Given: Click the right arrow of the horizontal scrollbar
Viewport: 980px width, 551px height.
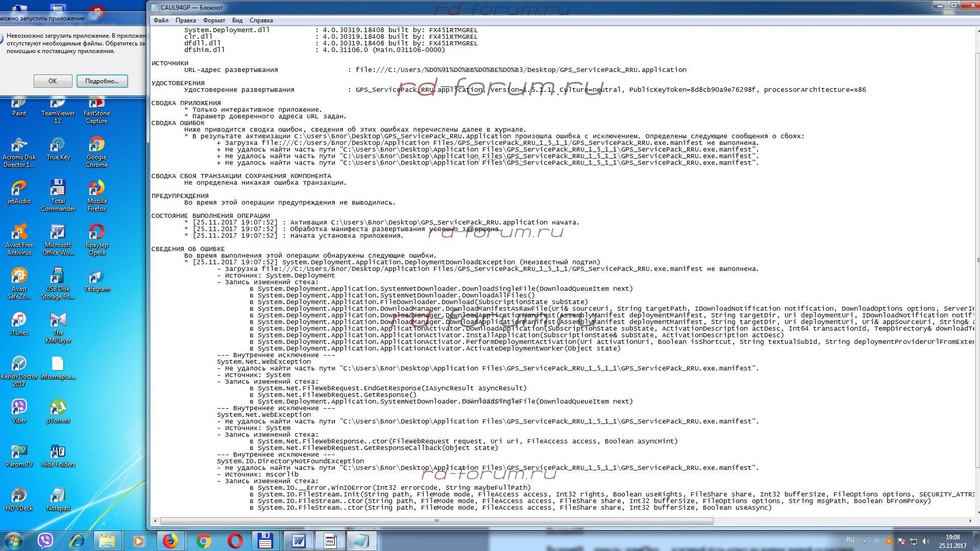Looking at the screenshot, I should coord(970,521).
